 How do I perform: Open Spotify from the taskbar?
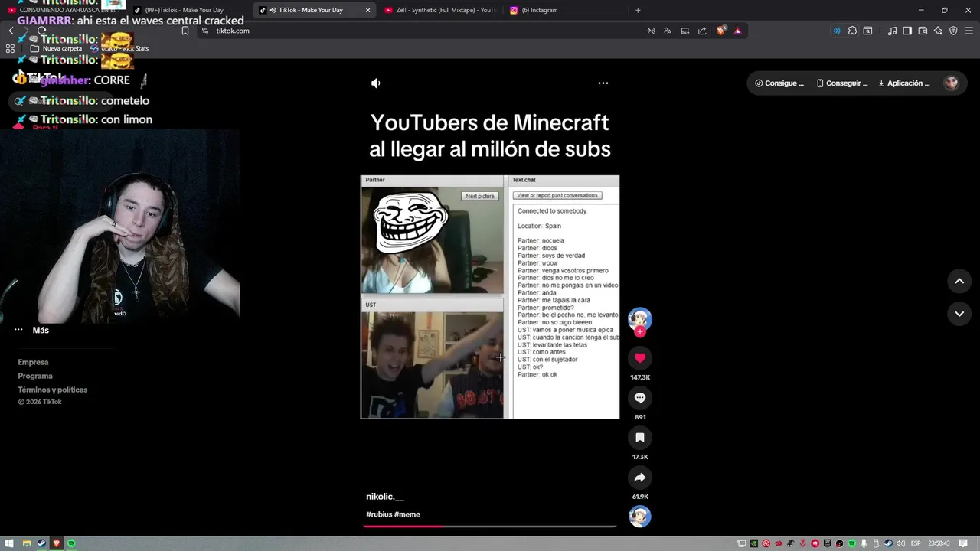pos(71,543)
